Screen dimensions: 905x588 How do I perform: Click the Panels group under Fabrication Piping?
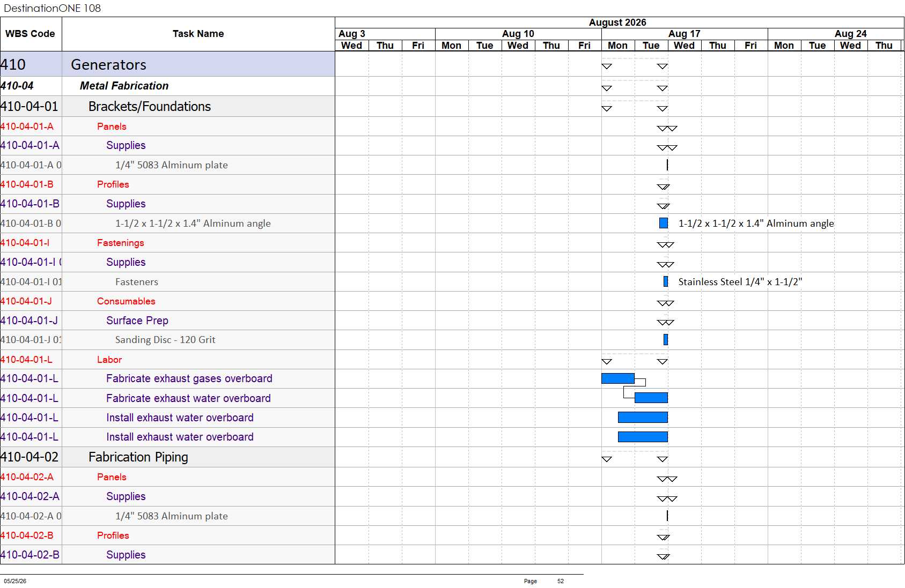click(x=112, y=477)
